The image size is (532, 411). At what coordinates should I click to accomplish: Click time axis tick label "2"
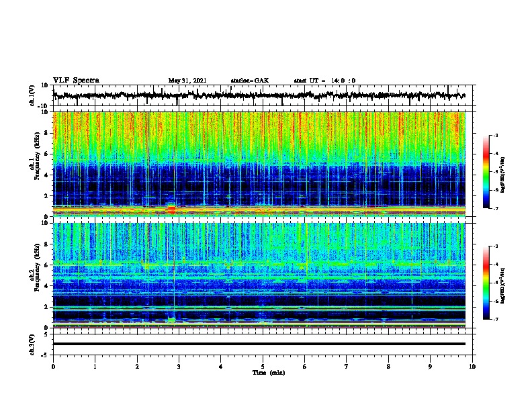137,367
